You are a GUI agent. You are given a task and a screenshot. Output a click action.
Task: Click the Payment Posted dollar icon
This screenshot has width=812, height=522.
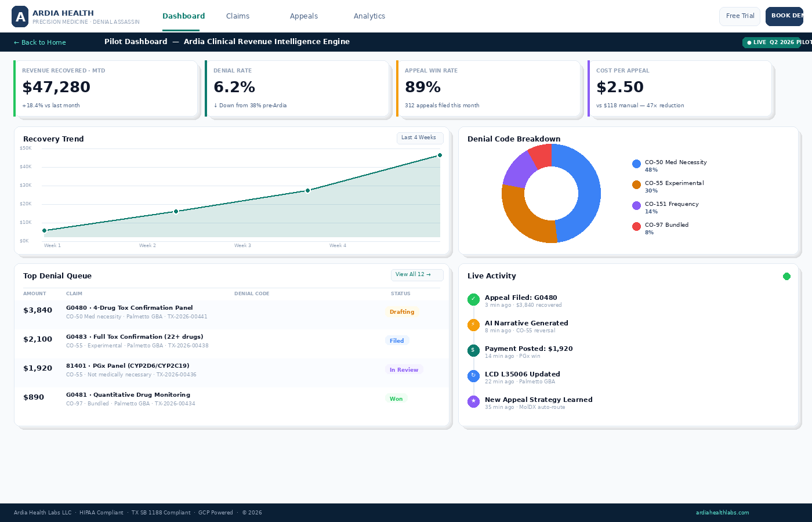[473, 350]
